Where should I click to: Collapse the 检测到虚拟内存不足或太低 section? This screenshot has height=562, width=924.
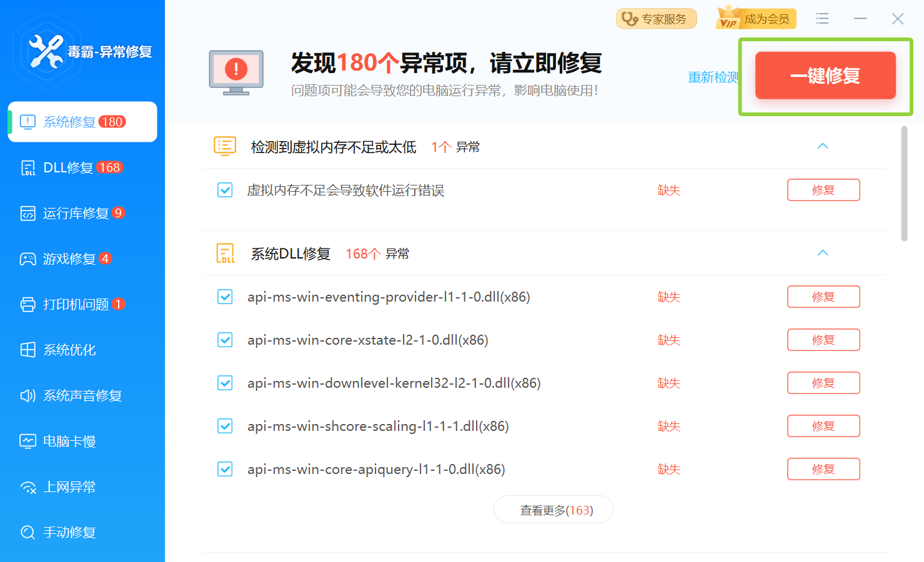[x=823, y=146]
